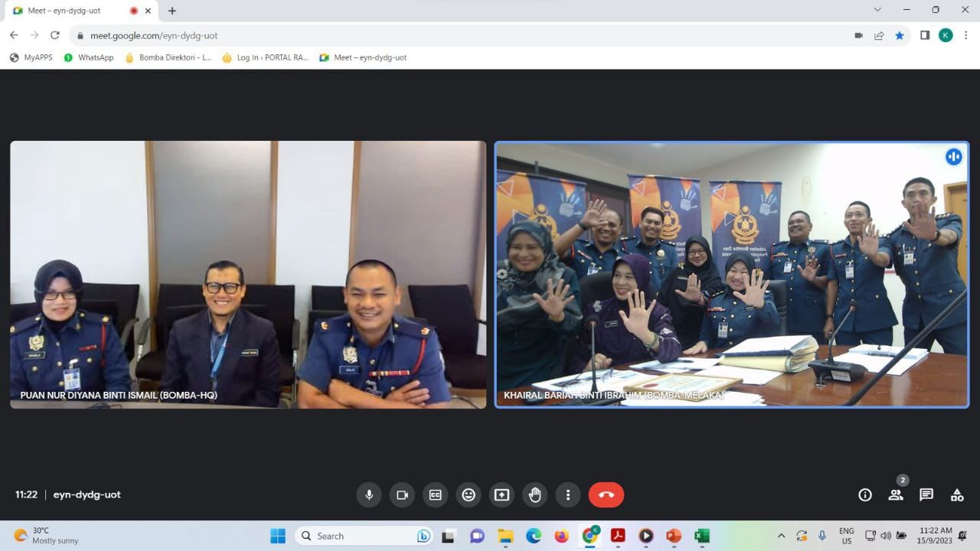Raise hand in the meeting

click(x=535, y=495)
